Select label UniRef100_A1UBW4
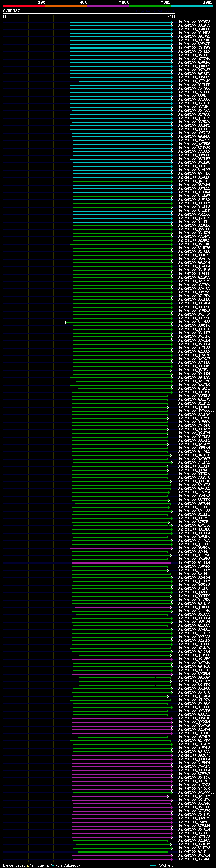Viewport: 216px width, 868px height. pyautogui.click(x=194, y=563)
